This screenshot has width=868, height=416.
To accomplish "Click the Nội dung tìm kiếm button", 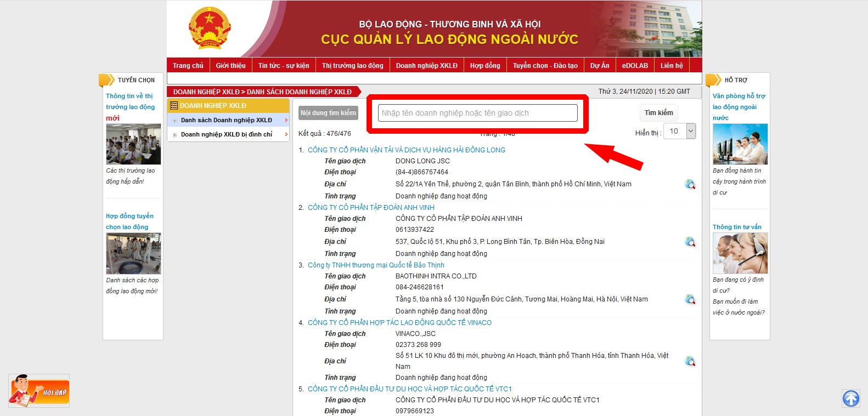I will tap(328, 113).
